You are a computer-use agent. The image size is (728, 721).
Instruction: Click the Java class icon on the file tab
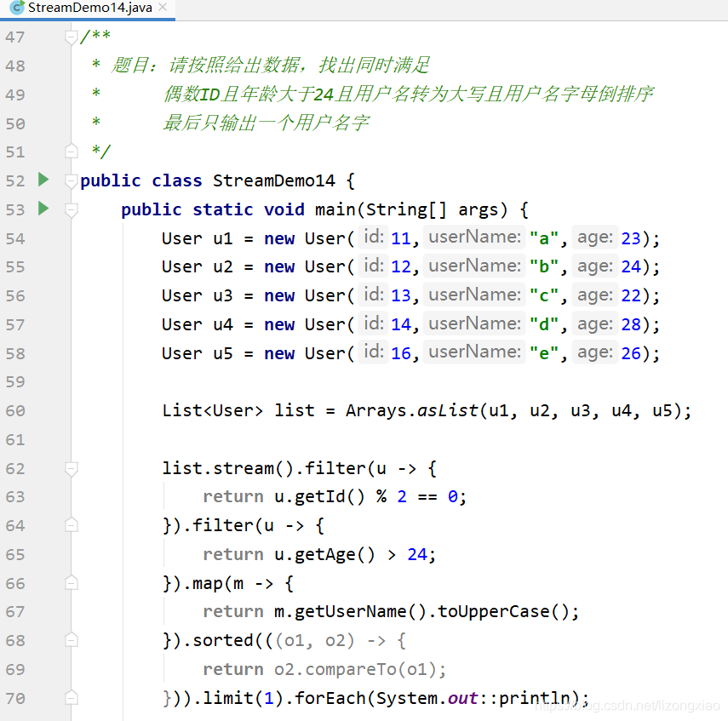pos(16,8)
